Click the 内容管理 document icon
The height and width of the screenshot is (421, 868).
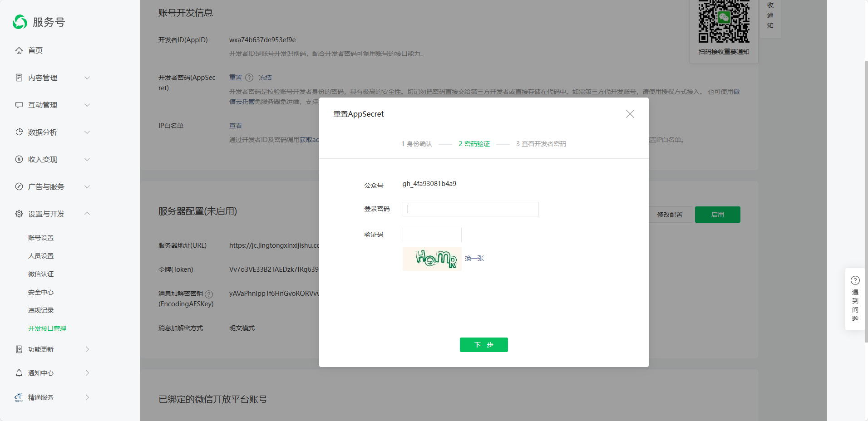(x=19, y=78)
